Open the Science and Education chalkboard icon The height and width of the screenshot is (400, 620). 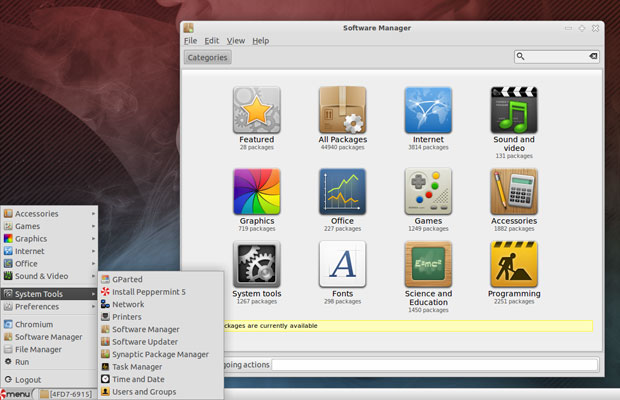428,264
